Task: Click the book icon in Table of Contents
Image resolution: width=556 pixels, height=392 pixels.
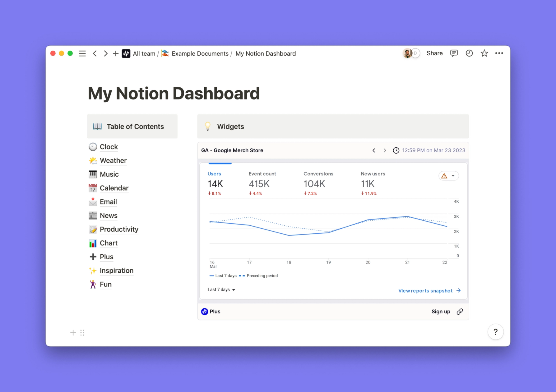Action: pos(97,126)
